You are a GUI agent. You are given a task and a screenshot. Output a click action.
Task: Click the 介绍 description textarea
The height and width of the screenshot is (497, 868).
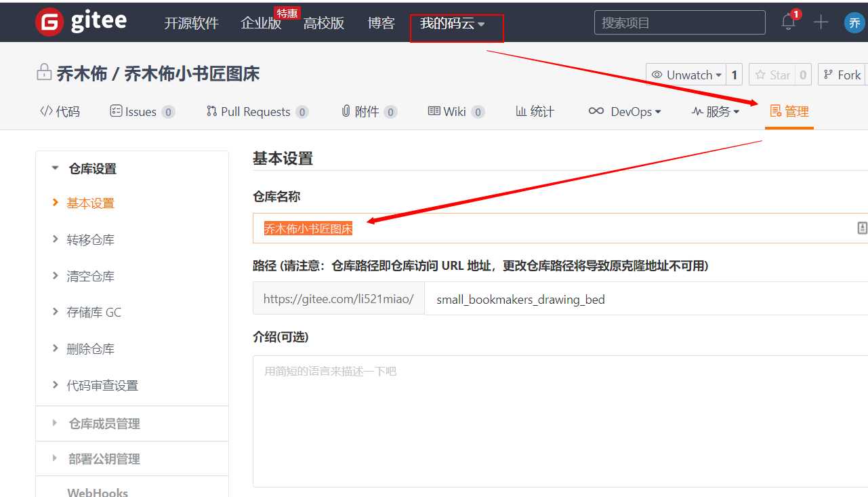(x=560, y=421)
